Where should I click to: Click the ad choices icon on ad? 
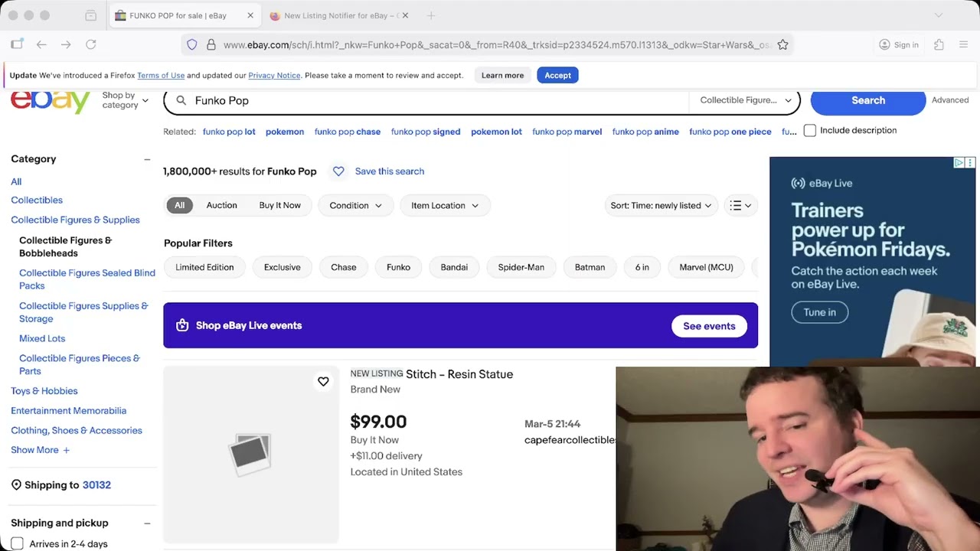(x=959, y=162)
